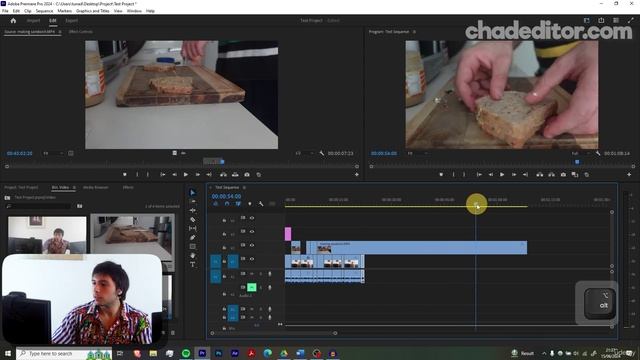Click Go to Out in Source monitor
The image size is (640, 360).
(x=209, y=175)
